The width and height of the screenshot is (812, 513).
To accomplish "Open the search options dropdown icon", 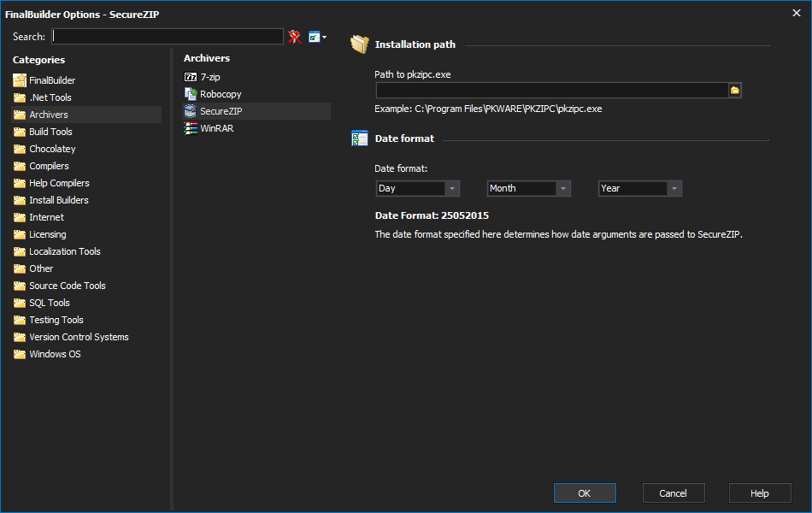I will pyautogui.click(x=317, y=37).
